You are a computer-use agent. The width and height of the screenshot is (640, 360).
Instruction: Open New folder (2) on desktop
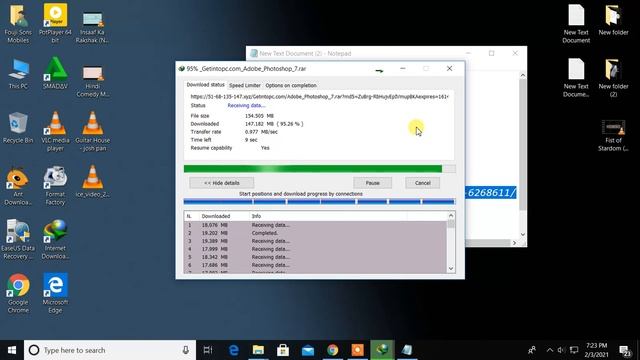(x=613, y=78)
